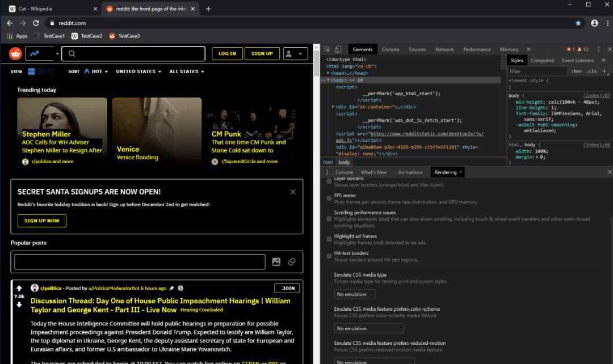Open the Discussion Thread impeachment post title
The height and width of the screenshot is (364, 613).
point(160,305)
